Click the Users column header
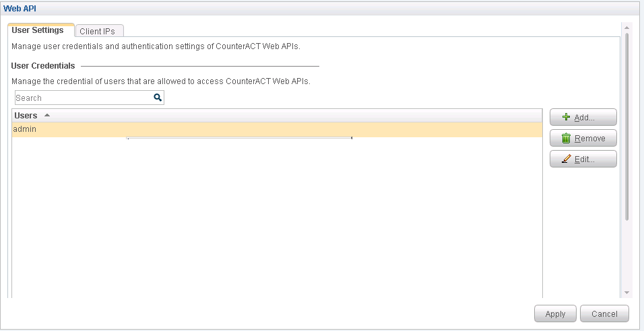The width and height of the screenshot is (644, 331). pyautogui.click(x=26, y=115)
